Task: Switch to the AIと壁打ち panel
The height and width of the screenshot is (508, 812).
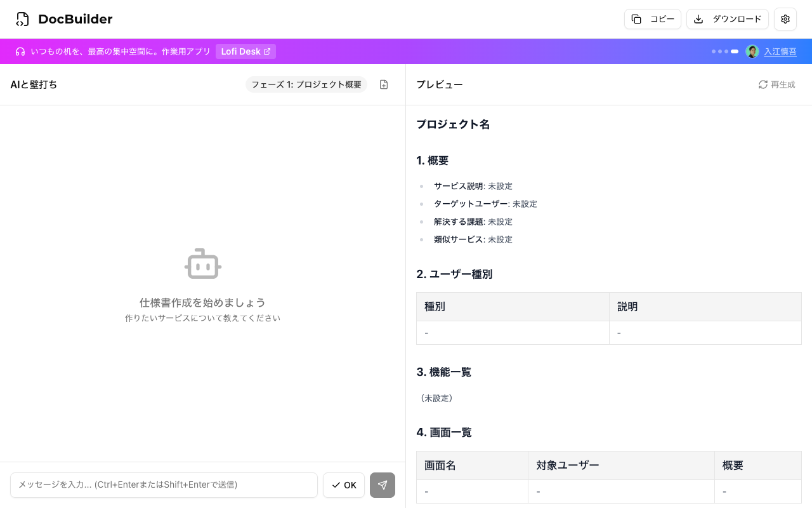Action: (x=34, y=84)
